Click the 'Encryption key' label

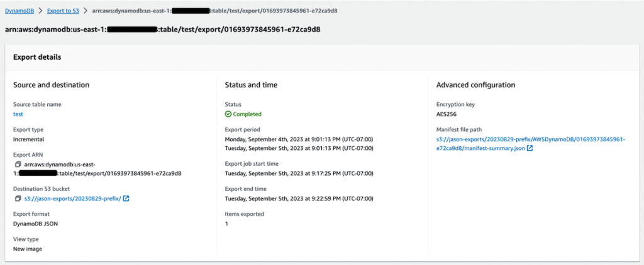click(455, 105)
